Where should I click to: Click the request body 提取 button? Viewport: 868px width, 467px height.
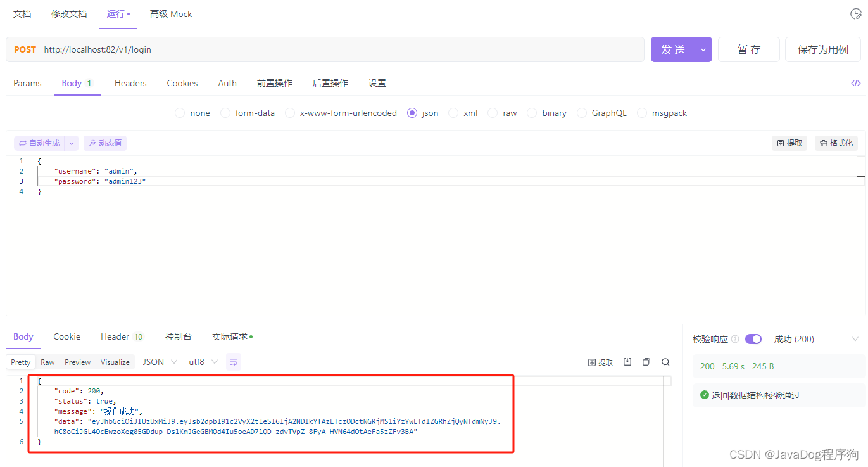coord(789,143)
